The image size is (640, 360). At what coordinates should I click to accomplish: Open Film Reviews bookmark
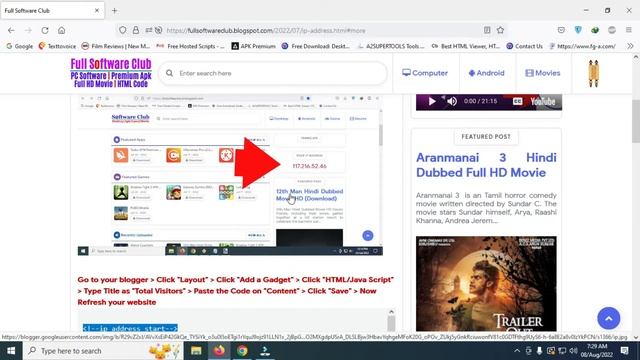click(x=116, y=46)
